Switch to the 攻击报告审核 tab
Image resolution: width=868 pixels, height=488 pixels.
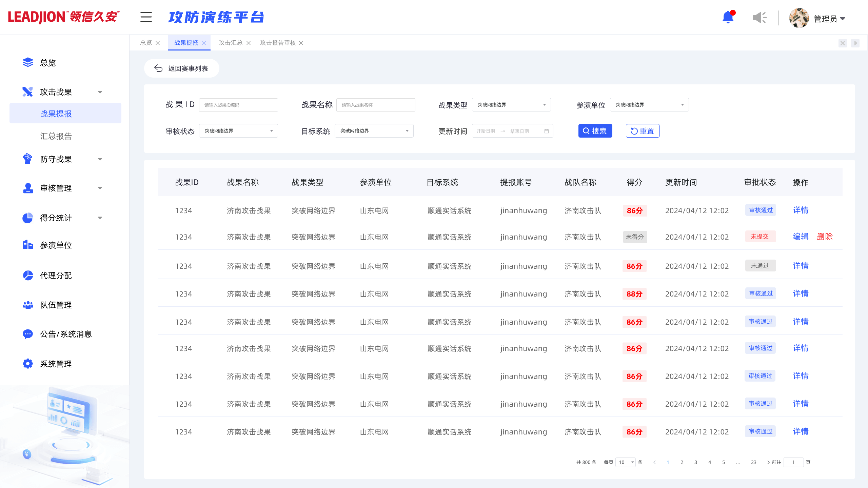[x=278, y=43]
